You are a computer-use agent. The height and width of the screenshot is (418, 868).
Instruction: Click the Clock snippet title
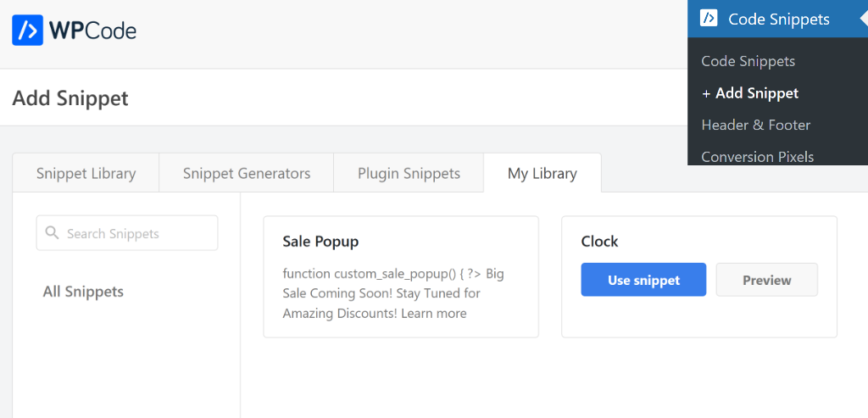pyautogui.click(x=599, y=242)
